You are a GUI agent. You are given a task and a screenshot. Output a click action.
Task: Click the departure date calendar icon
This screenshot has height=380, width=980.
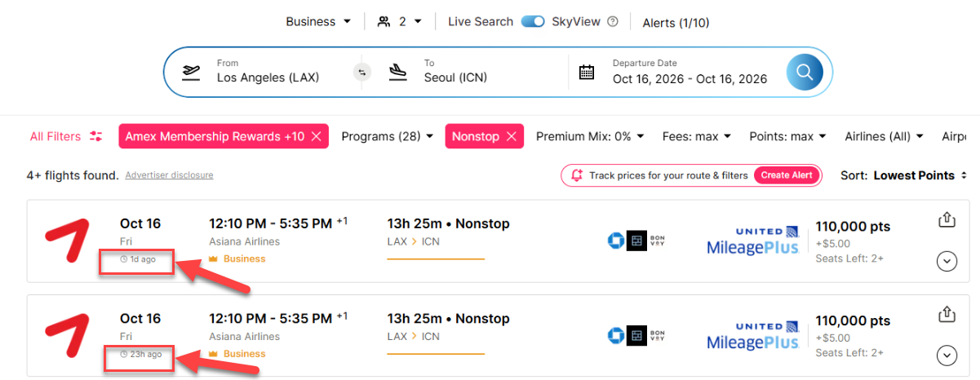tap(587, 72)
